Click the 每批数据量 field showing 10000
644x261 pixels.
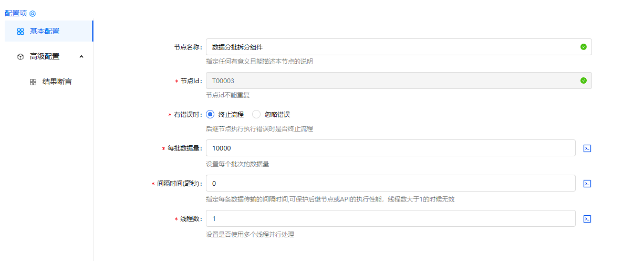tap(389, 148)
